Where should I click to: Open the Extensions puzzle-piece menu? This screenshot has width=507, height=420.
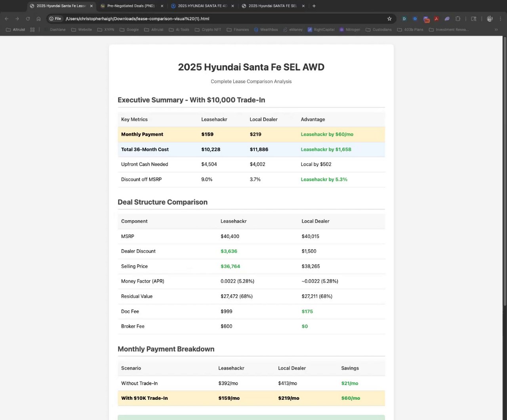458,19
